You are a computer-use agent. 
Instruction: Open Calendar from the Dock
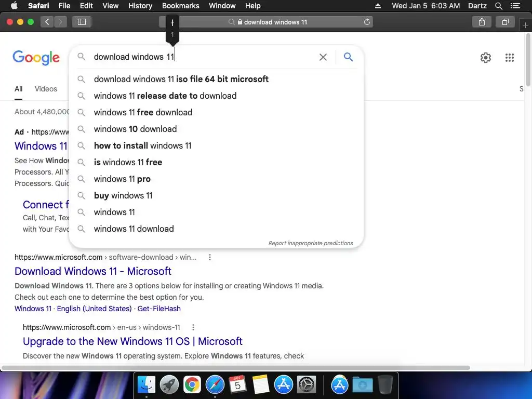pyautogui.click(x=237, y=385)
